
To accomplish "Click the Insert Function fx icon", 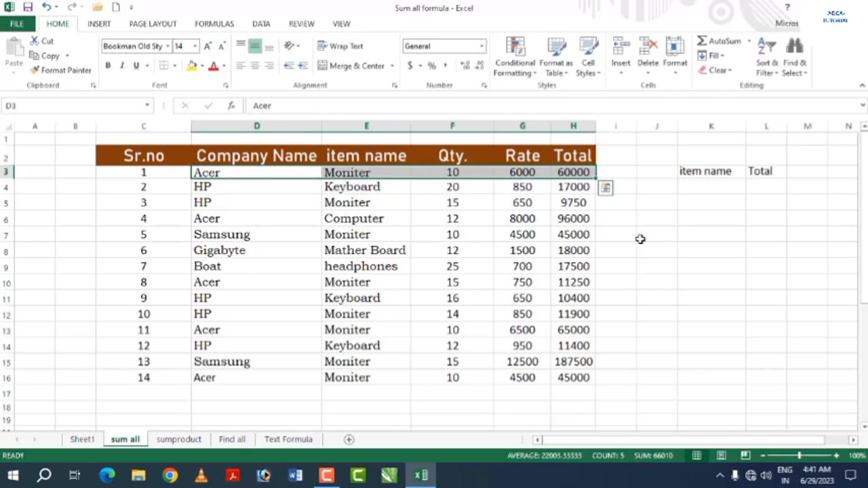I will [x=231, y=106].
